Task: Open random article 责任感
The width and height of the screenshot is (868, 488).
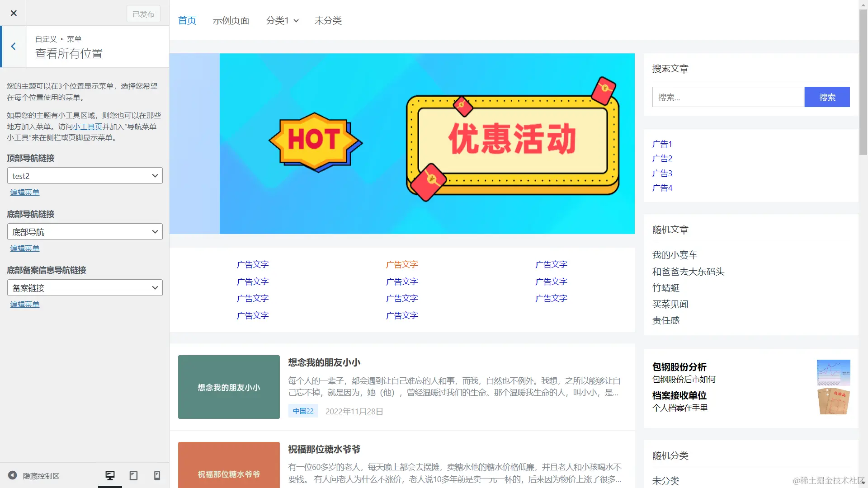Action: click(x=665, y=320)
